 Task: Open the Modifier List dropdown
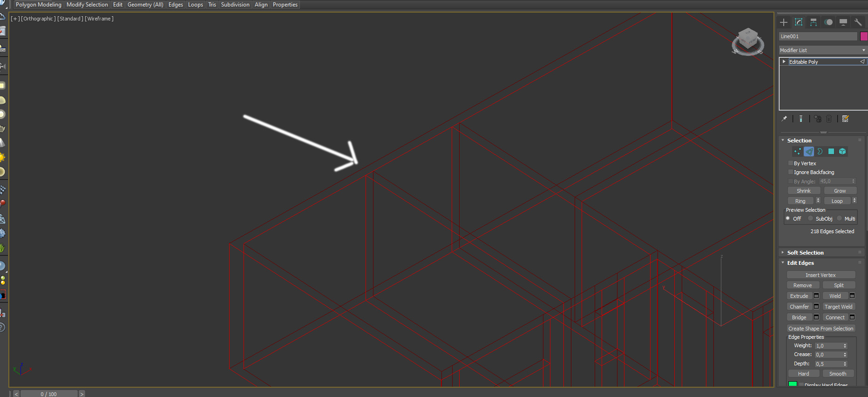pyautogui.click(x=823, y=50)
